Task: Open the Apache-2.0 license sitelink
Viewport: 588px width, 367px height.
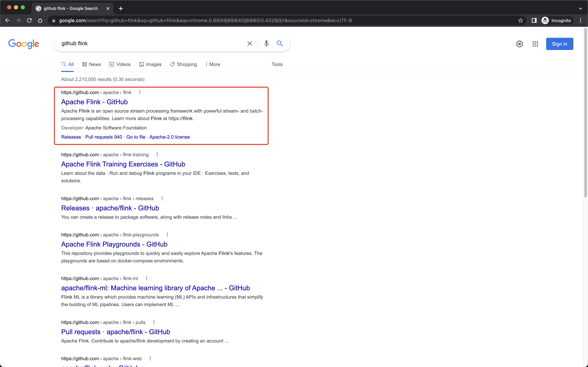Action: coord(169,137)
